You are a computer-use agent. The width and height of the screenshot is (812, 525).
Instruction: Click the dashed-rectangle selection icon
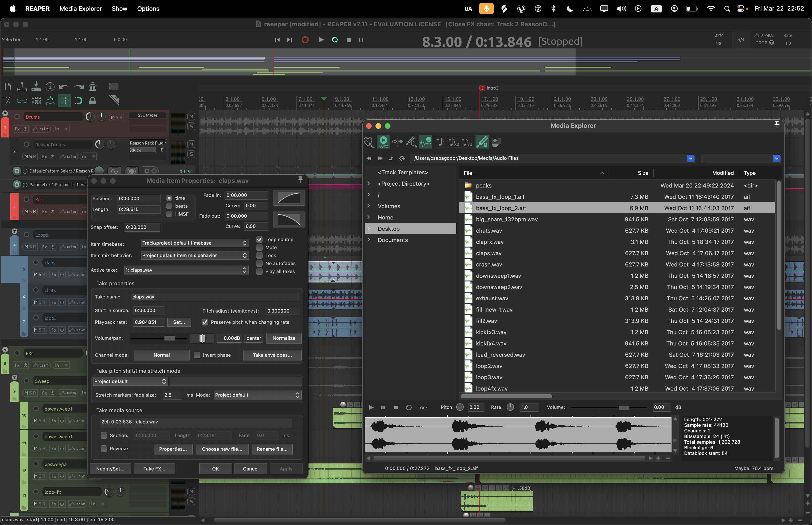point(114,86)
